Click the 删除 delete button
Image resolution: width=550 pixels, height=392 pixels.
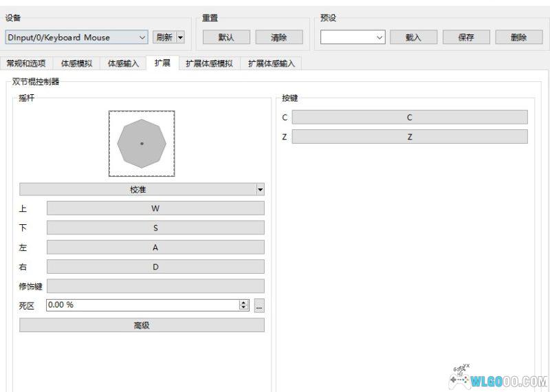(519, 37)
